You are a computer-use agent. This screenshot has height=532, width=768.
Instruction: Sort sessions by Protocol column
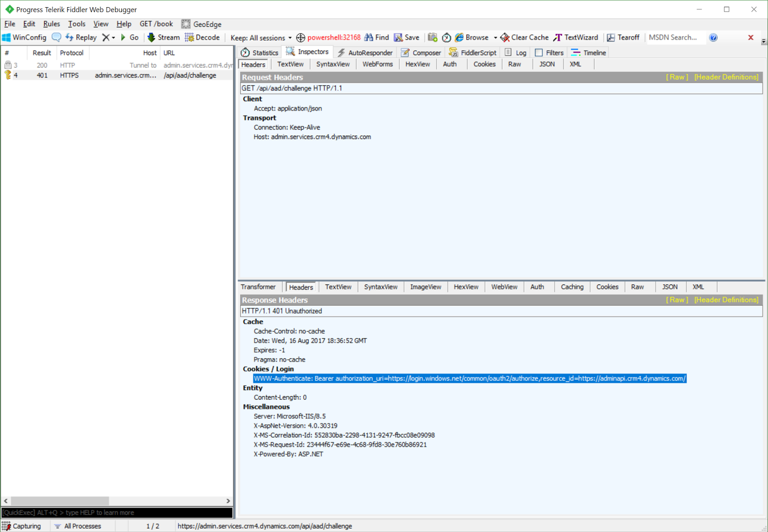72,53
